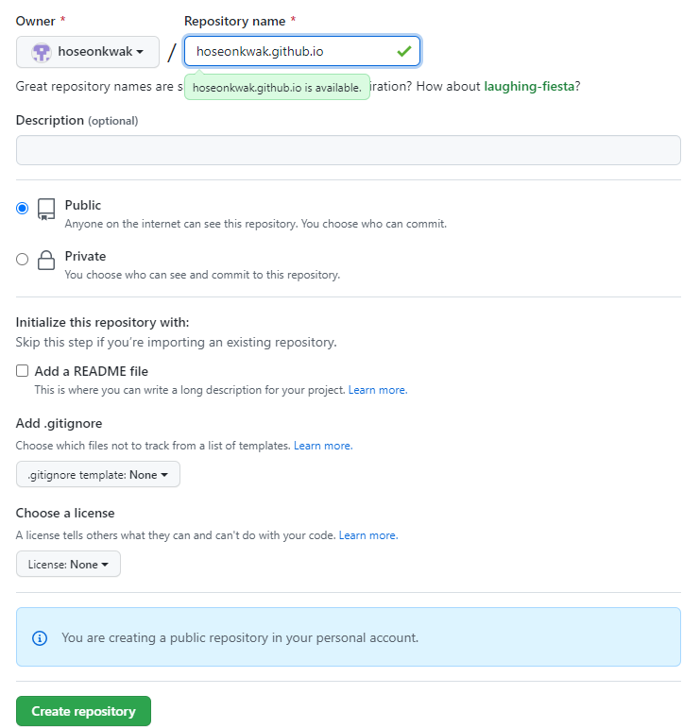This screenshot has height=728, width=700.
Task: Select the Public radio button
Action: (23, 209)
